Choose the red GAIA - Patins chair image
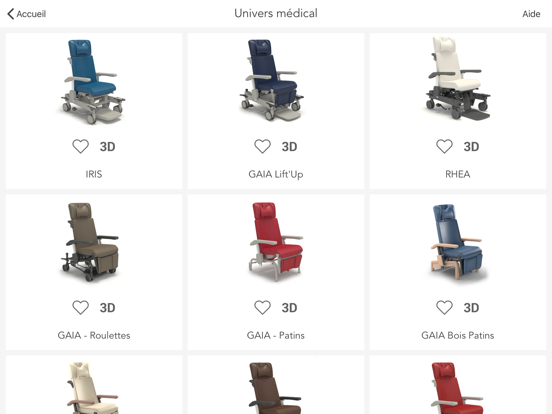Screen dimensions: 552x414 (276, 242)
